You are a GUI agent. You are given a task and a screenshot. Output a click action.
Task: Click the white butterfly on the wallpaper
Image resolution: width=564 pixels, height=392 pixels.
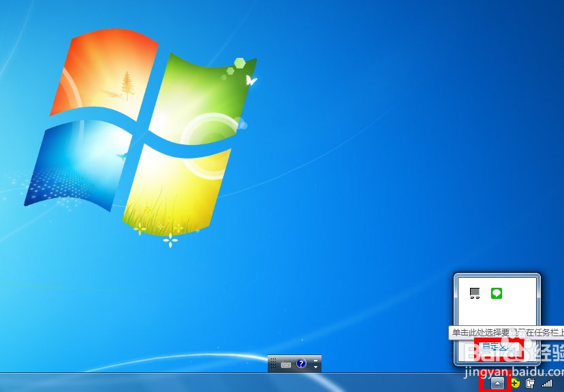click(x=251, y=80)
